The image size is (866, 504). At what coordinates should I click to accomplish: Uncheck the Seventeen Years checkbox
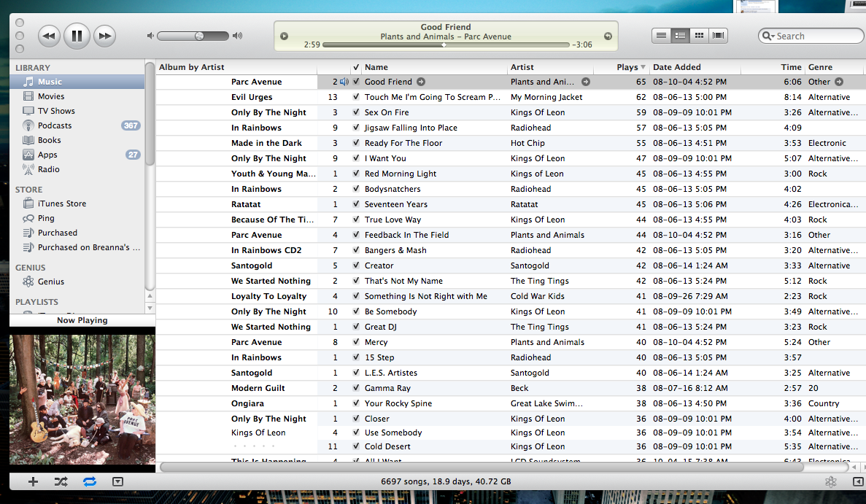coord(356,204)
